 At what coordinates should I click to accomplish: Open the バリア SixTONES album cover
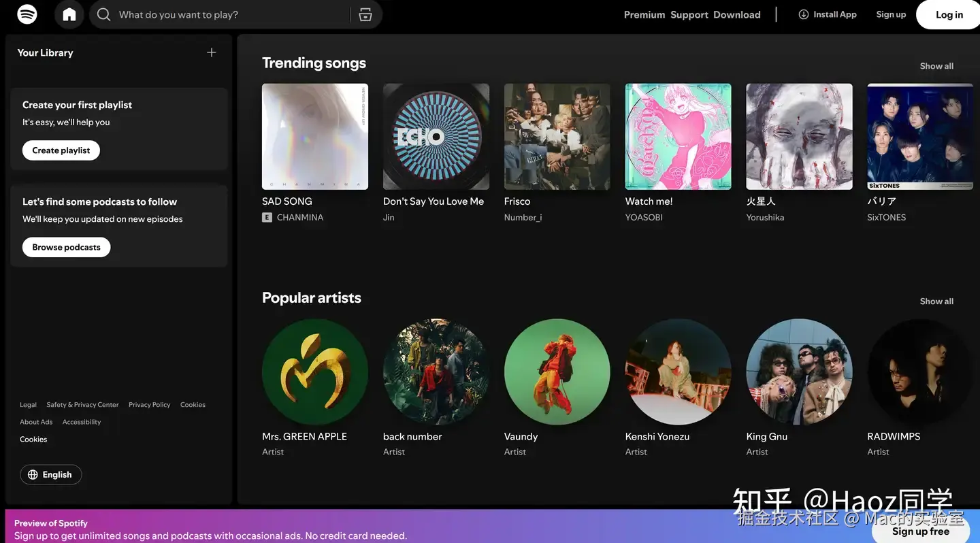[x=920, y=137]
